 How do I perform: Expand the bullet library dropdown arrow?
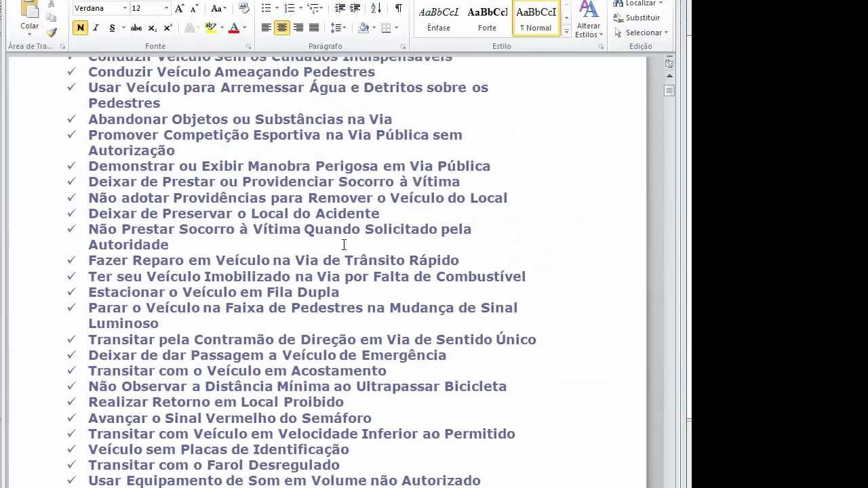click(x=276, y=8)
